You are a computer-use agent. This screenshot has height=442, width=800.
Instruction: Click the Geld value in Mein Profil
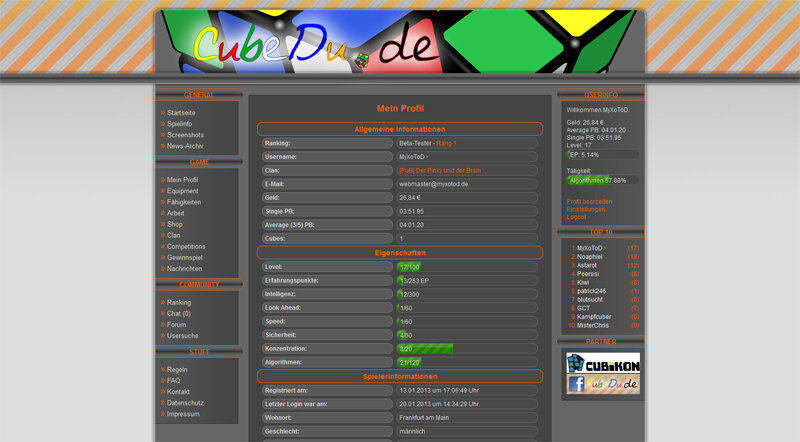pos(410,198)
